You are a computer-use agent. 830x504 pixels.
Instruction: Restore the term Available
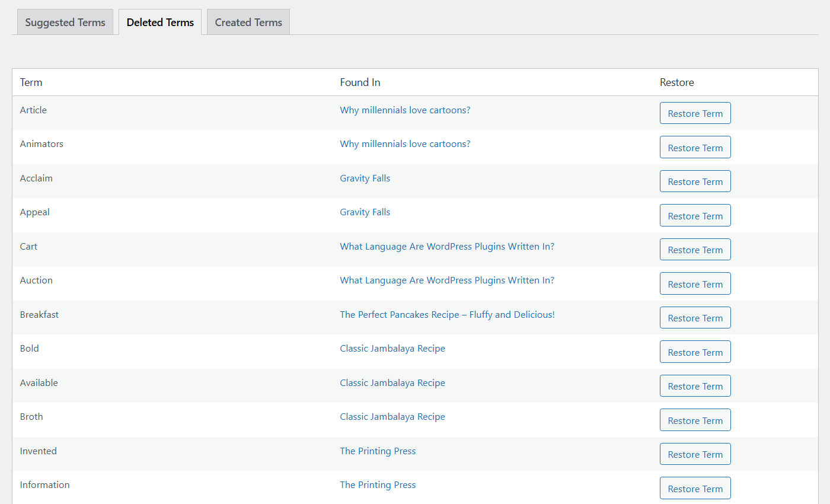695,385
